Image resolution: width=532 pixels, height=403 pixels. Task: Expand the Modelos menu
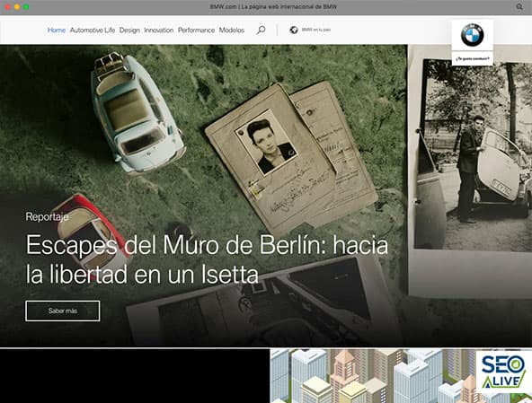pos(232,31)
